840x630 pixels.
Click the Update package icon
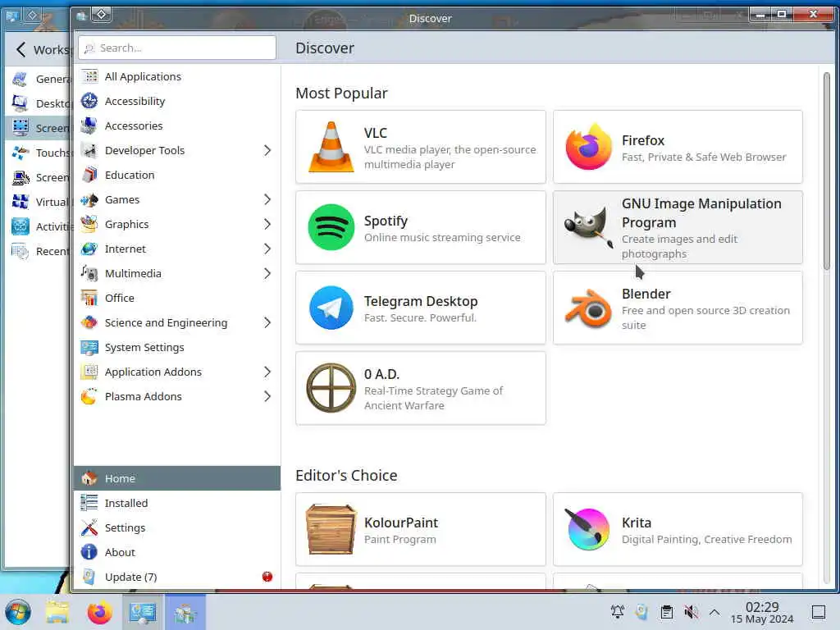89,577
